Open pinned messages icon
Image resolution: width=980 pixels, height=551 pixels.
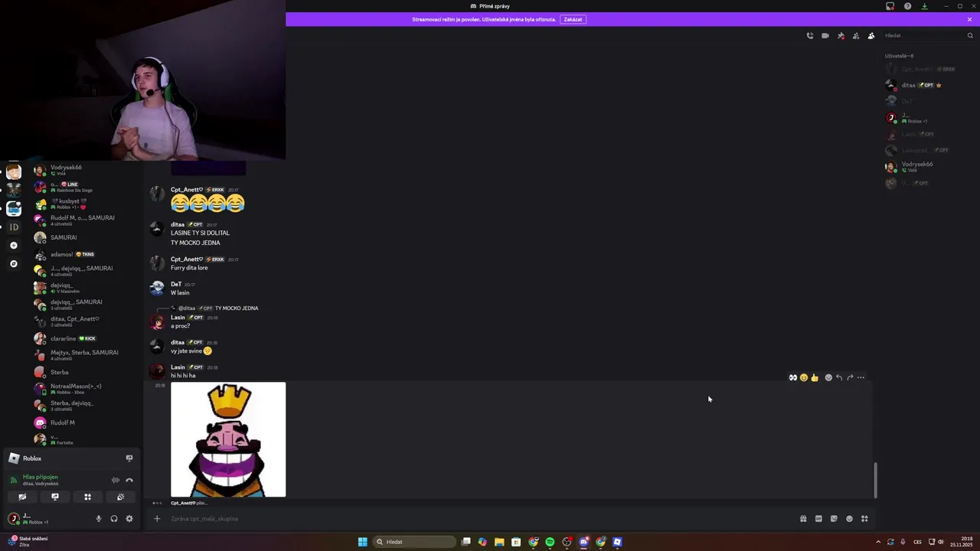[841, 36]
